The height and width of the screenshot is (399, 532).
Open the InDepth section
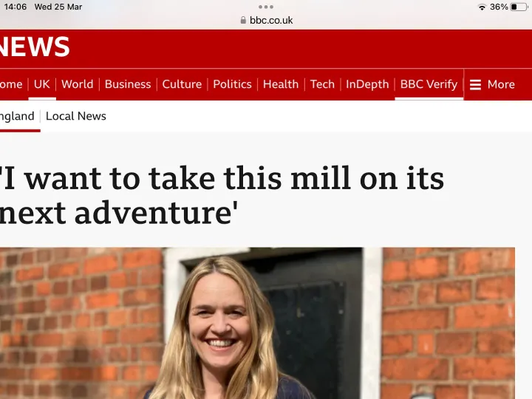[x=367, y=84]
